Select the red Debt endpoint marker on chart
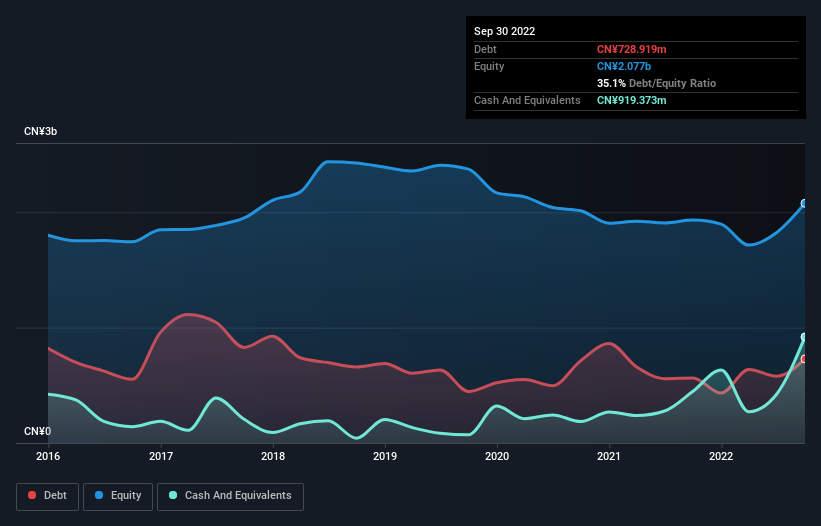Image resolution: width=821 pixels, height=526 pixels. coord(804,359)
